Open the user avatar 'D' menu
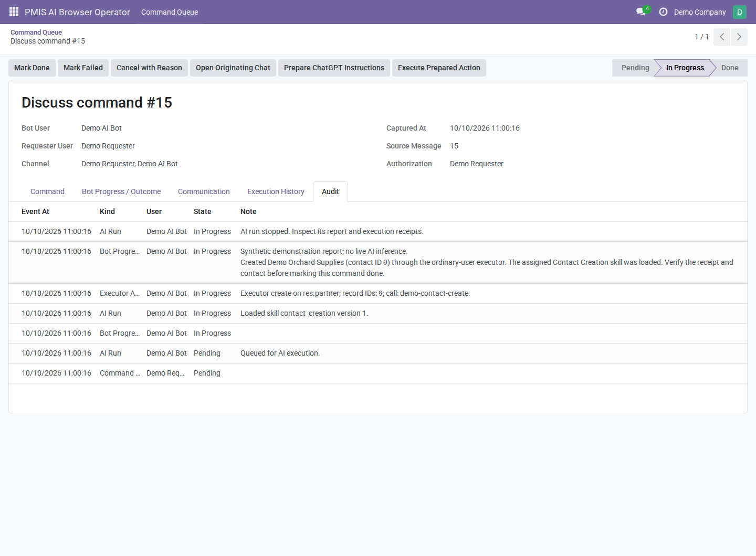Viewport: 756px width, 556px height. point(740,12)
